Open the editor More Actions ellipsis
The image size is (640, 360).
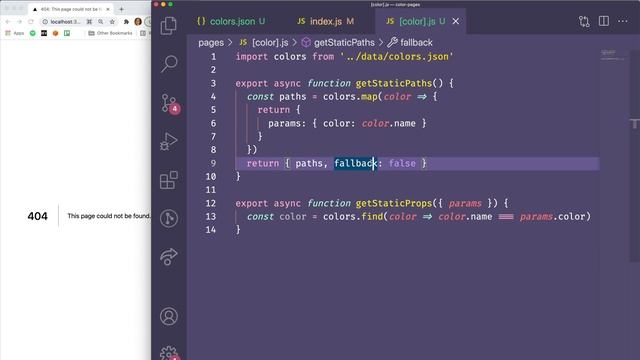pyautogui.click(x=623, y=21)
